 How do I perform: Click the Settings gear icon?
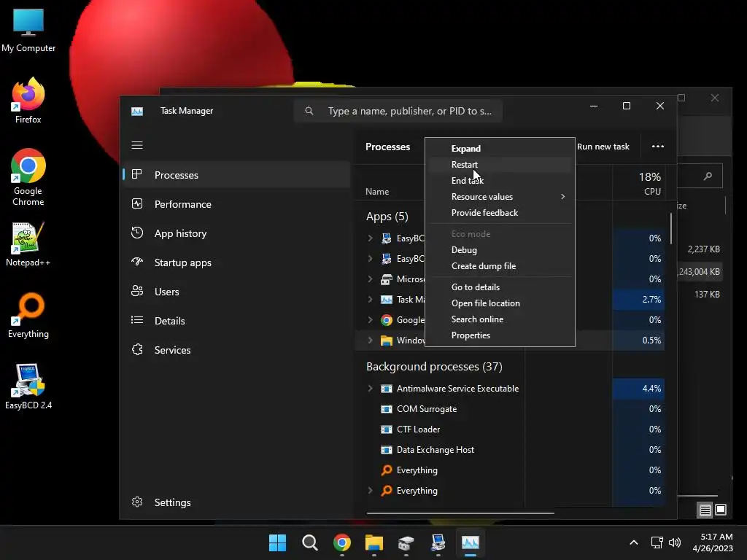pos(137,502)
